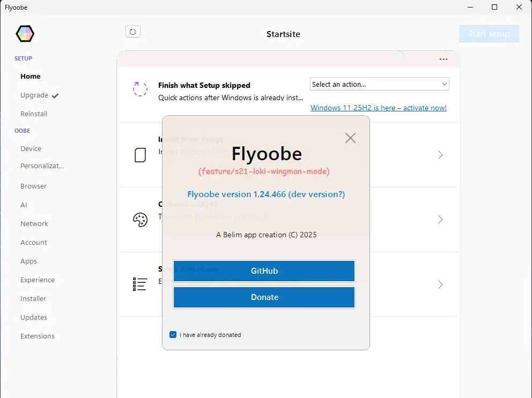This screenshot has height=398, width=532.
Task: Open the Installer sidebar page
Action: point(33,299)
